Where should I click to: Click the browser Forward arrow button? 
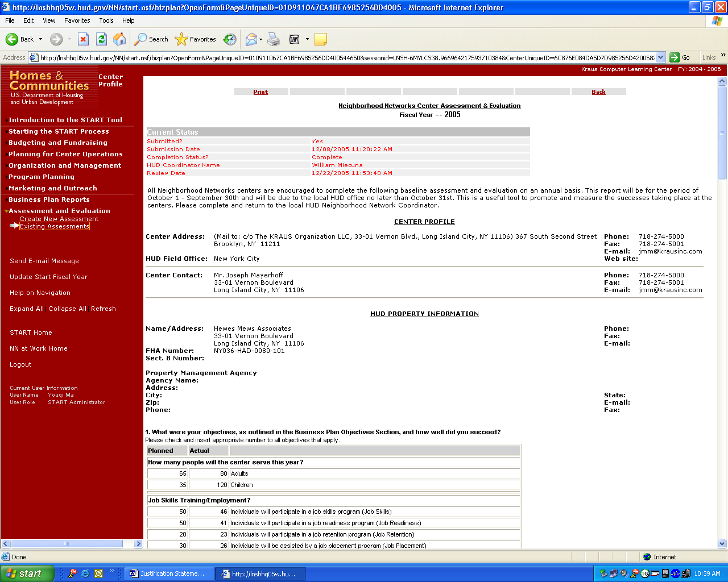56,39
